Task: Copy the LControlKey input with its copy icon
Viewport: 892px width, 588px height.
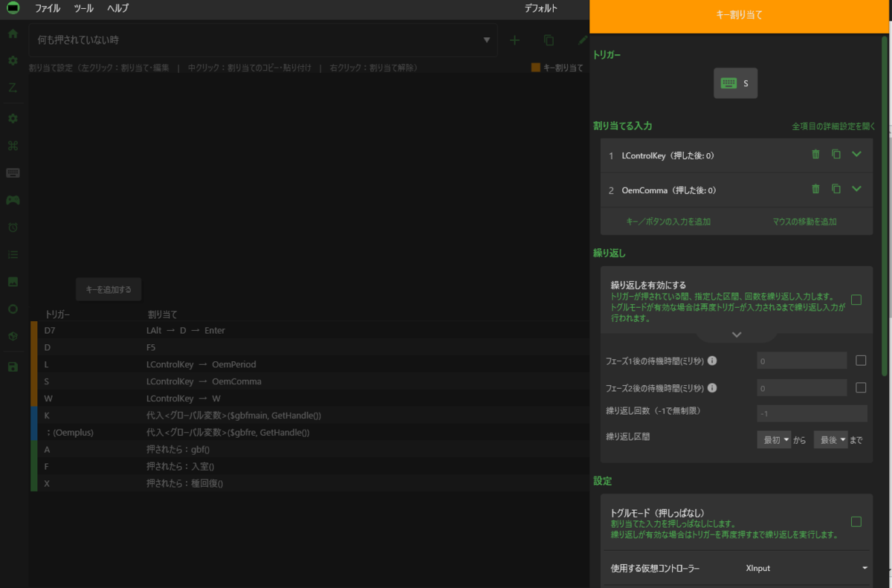Action: coord(836,155)
